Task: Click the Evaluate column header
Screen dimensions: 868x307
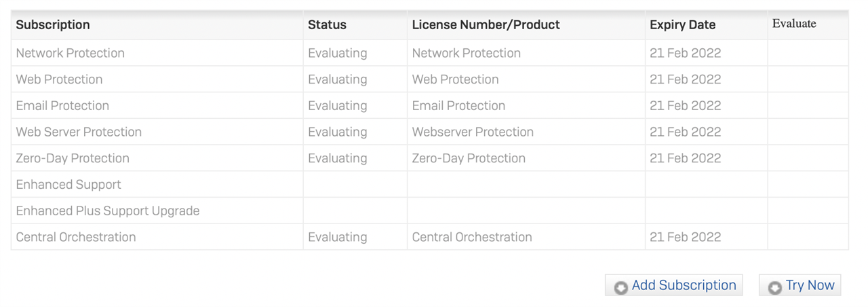Action: coord(794,24)
